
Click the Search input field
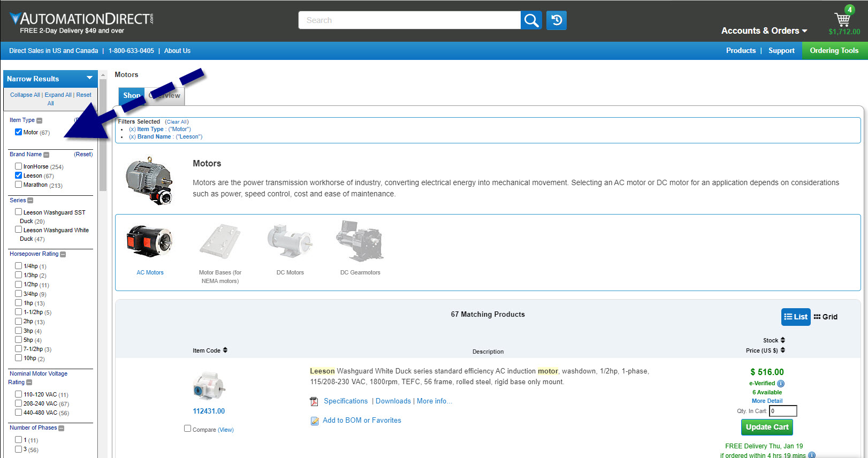click(409, 20)
